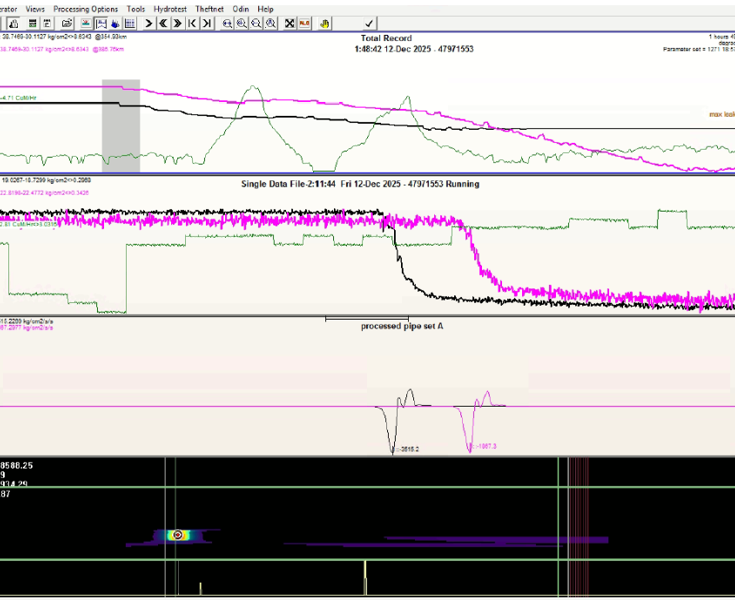Click the grid table view icon

(129, 23)
